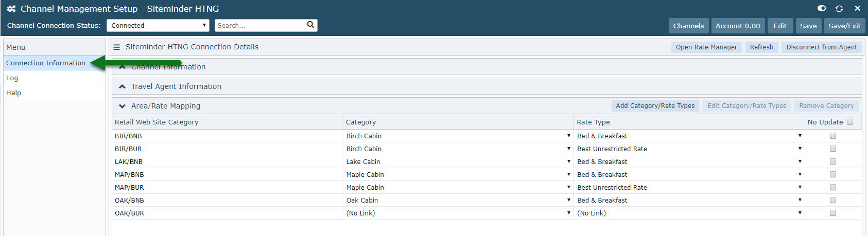This screenshot has height=236, width=868.
Task: Click the gears icon beside Channel Management Setup
Action: (11, 9)
